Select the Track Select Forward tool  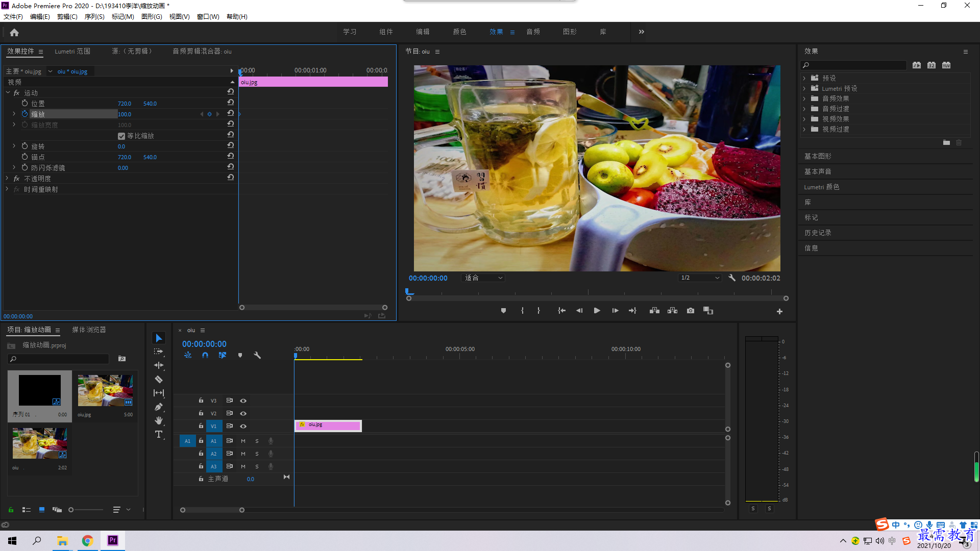159,352
